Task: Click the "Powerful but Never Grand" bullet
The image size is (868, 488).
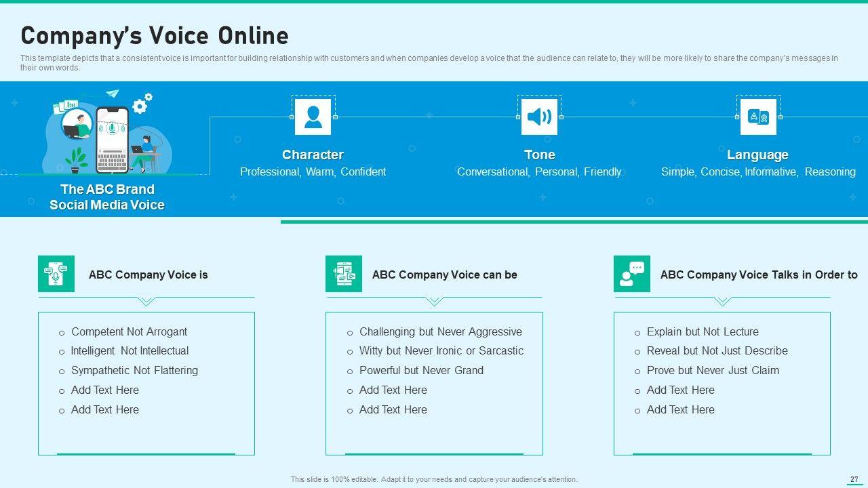Action: [x=421, y=370]
